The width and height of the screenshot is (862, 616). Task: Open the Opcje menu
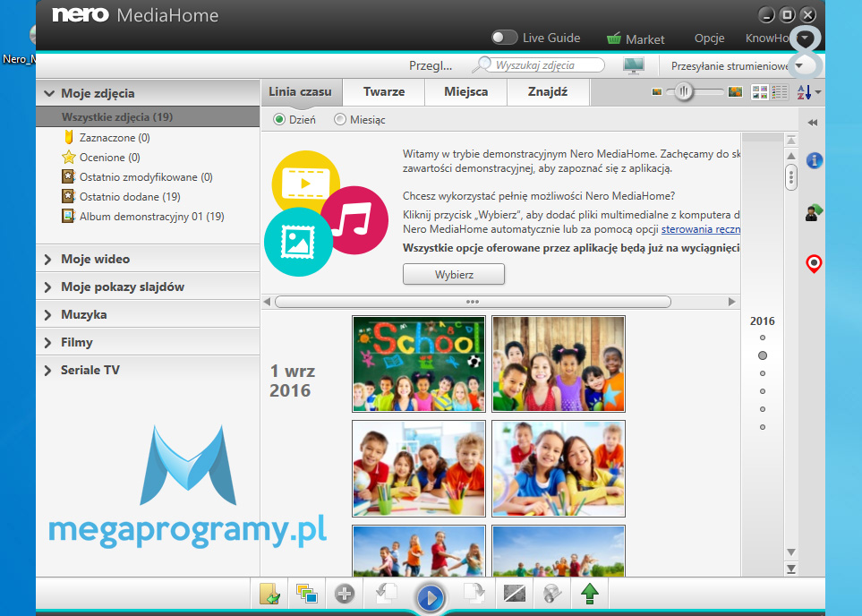pyautogui.click(x=709, y=38)
